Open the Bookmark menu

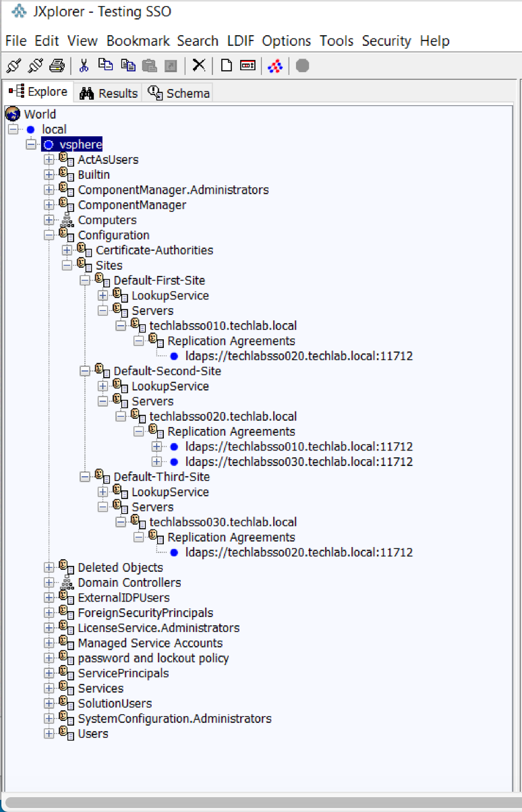point(138,40)
